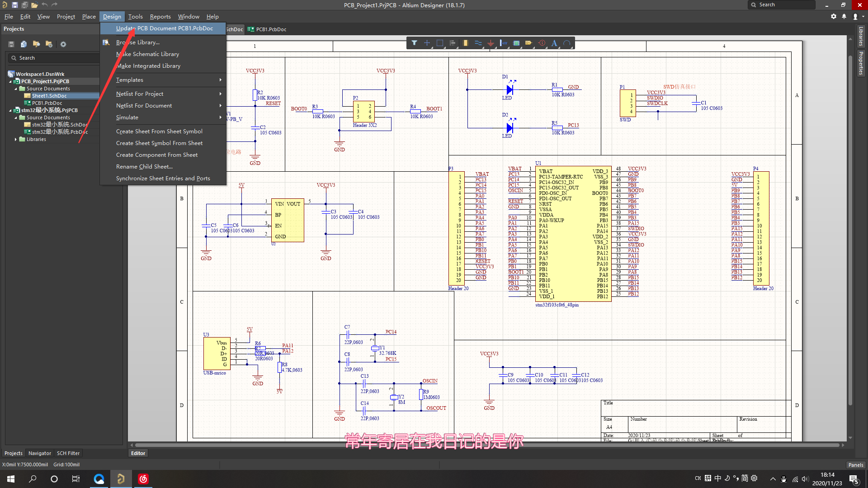Click the horizontal scrollbar under schematic
868x488 pixels.
point(487,446)
